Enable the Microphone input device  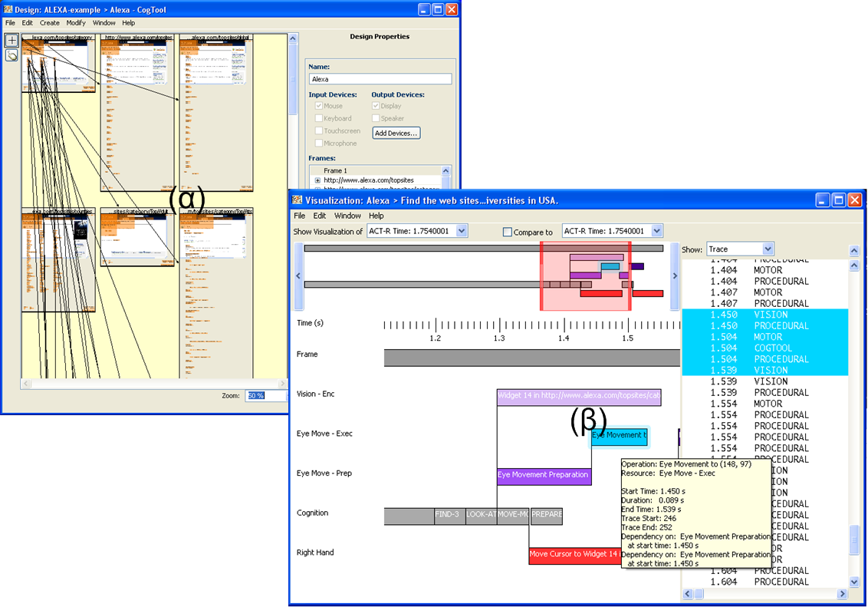click(x=319, y=143)
